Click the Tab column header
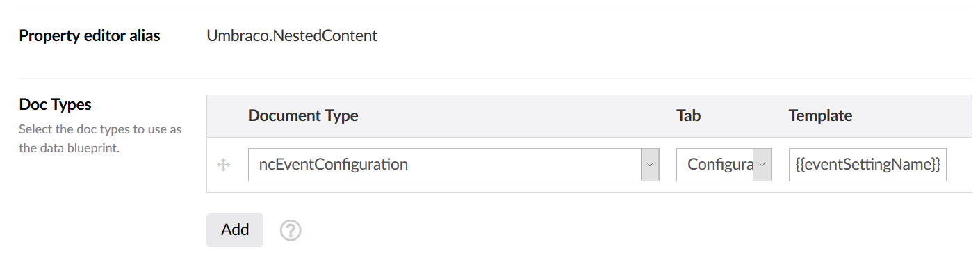The height and width of the screenshot is (260, 980). [x=688, y=116]
